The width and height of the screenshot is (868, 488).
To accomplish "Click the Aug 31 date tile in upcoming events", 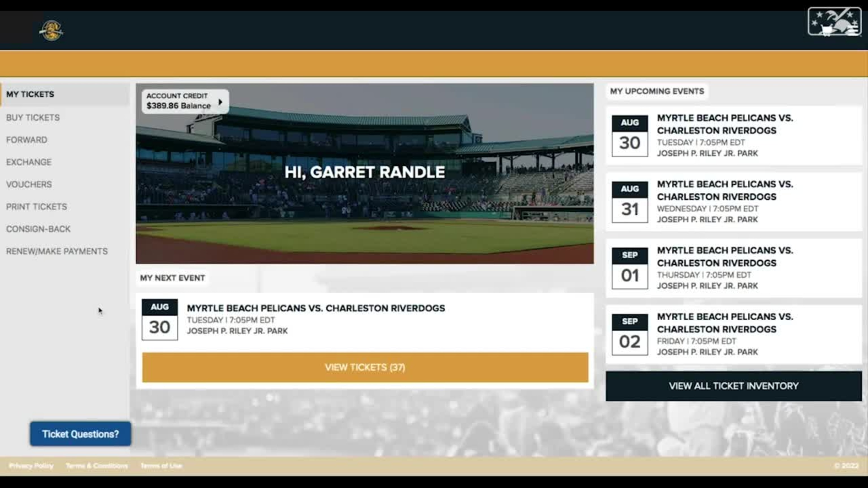I will 630,202.
